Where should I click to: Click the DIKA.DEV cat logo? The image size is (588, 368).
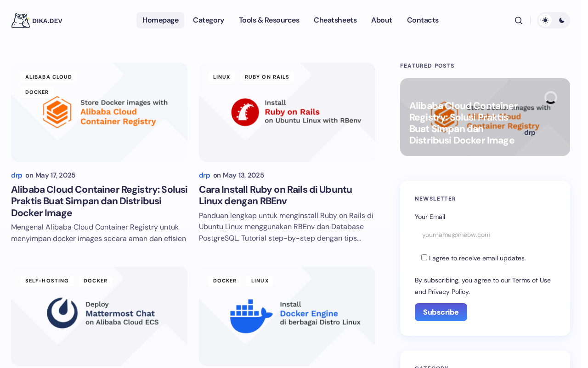[x=21, y=20]
